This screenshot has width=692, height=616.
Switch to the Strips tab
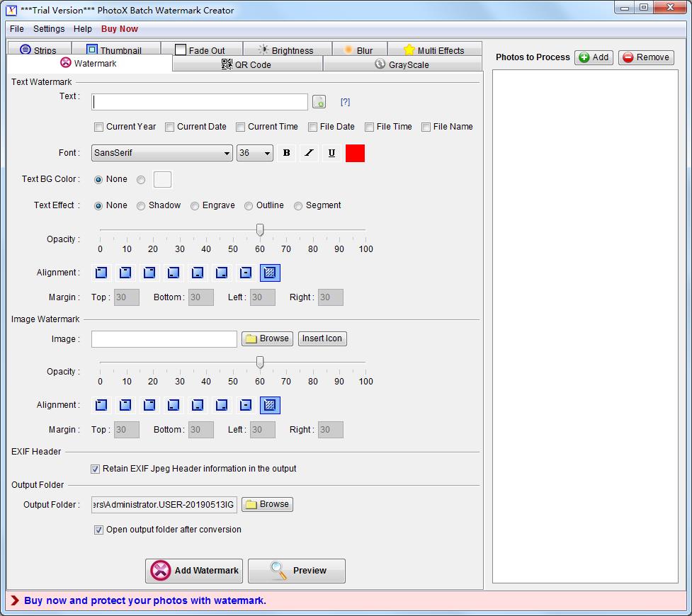tap(39, 50)
